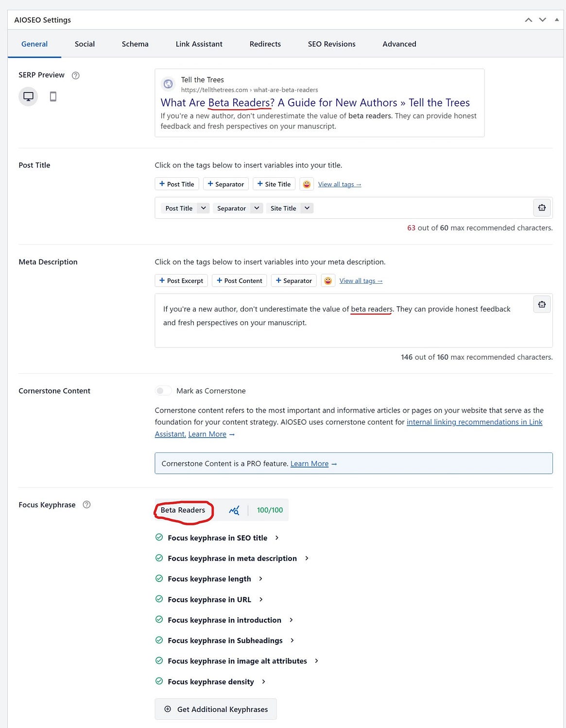Image resolution: width=566 pixels, height=728 pixels.
Task: Open the Advanced tab
Action: click(399, 44)
